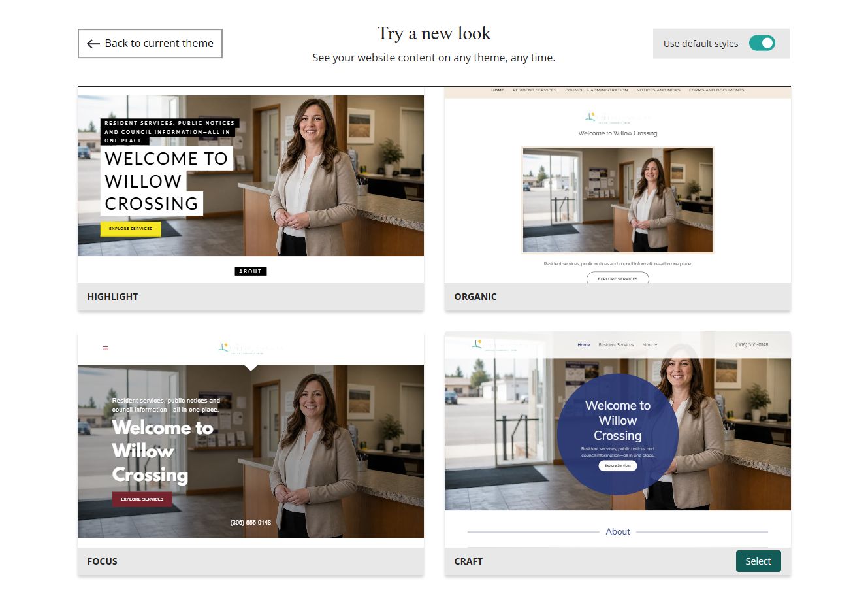Click red Explore Services button in Focus preview

[x=142, y=499]
